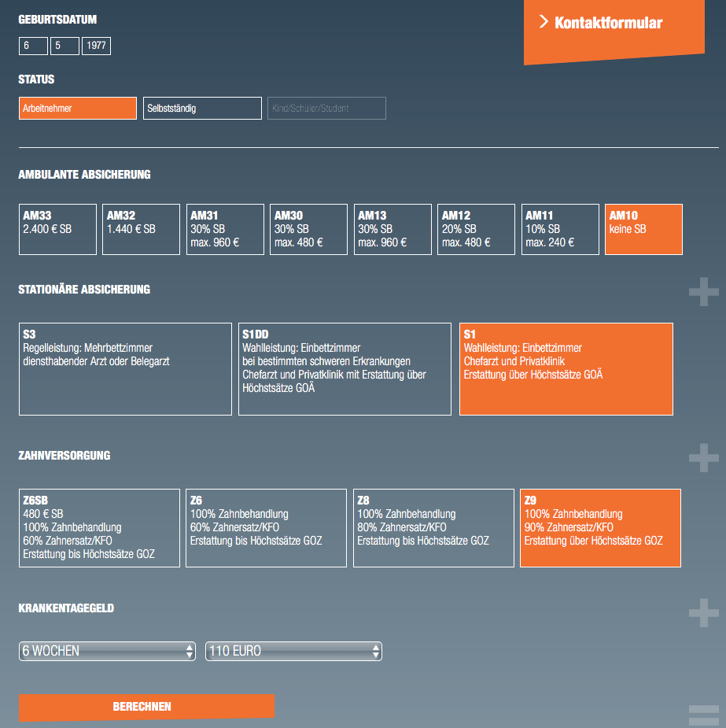Choose S1DD hospital tariff option
This screenshot has width=726, height=728.
pyautogui.click(x=345, y=369)
